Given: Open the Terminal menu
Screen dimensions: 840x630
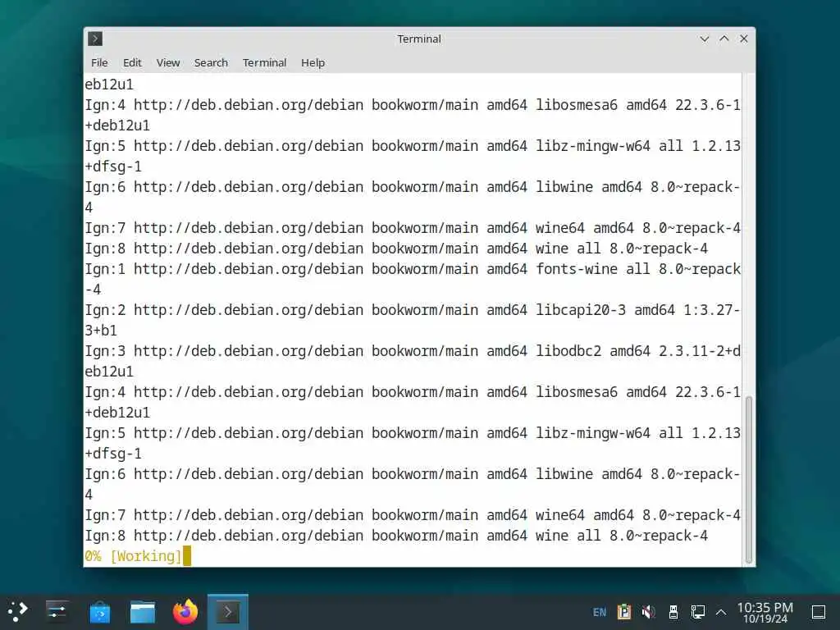Looking at the screenshot, I should (x=264, y=62).
